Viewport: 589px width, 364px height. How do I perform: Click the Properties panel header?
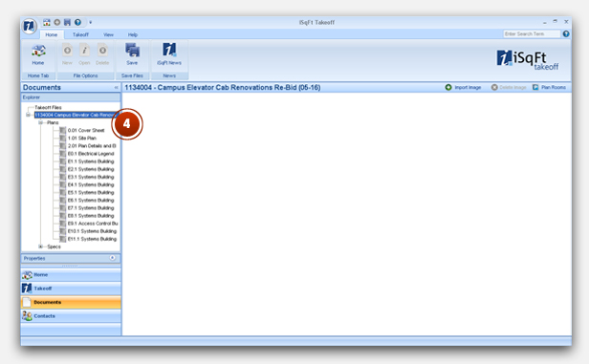[x=71, y=258]
